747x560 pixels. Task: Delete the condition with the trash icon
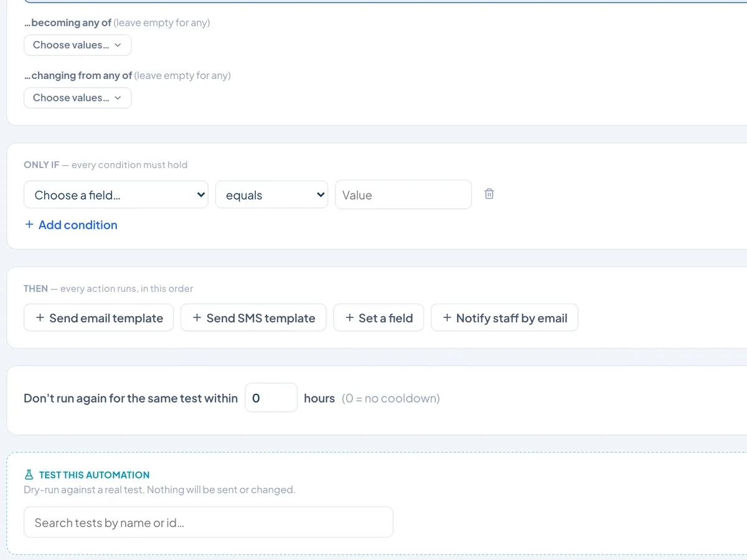pos(489,194)
